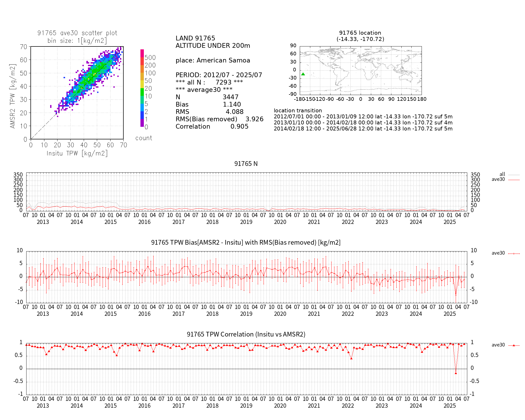This screenshot has height=420, width=525.
Task: Click 'ALTITUDE UNDER 200m' text
Action: (x=213, y=46)
